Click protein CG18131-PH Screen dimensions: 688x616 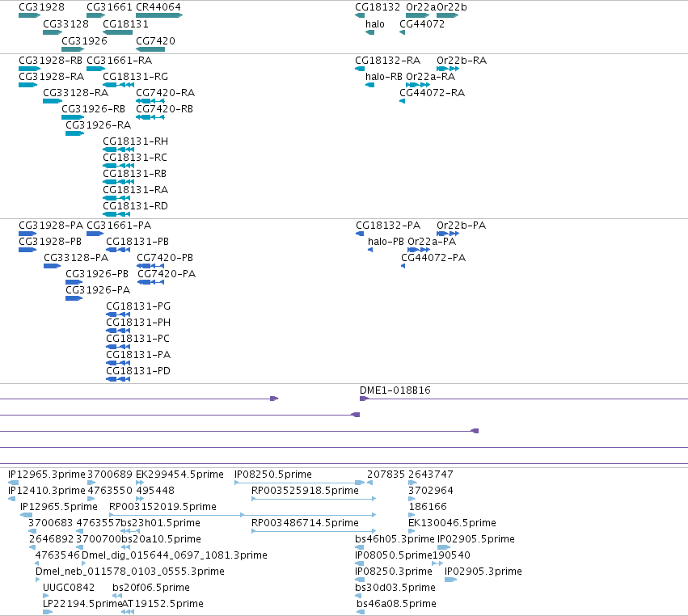[138, 322]
